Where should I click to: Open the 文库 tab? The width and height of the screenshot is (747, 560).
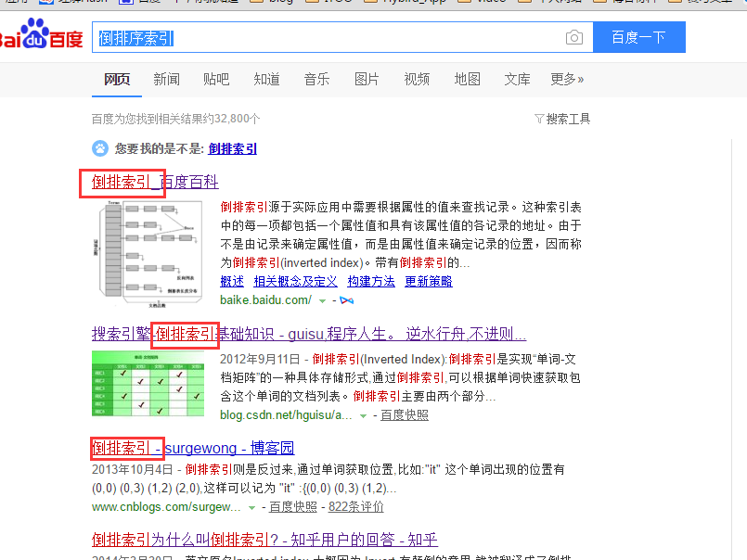pyautogui.click(x=518, y=79)
